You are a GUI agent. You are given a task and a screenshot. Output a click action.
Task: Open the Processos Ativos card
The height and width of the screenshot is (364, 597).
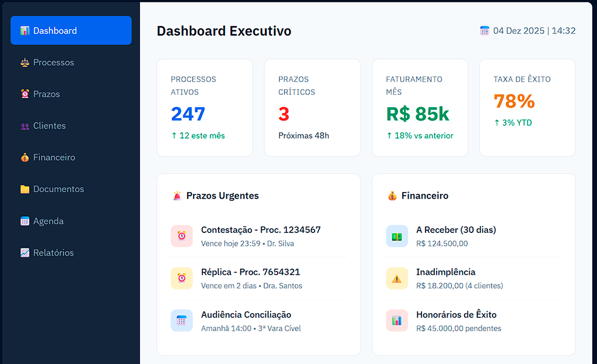[205, 107]
